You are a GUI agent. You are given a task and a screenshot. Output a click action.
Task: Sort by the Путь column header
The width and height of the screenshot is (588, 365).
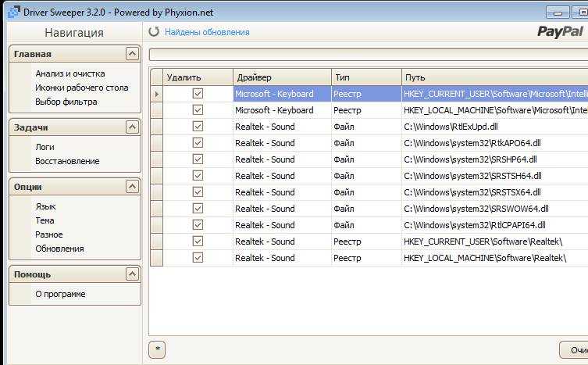(x=495, y=77)
